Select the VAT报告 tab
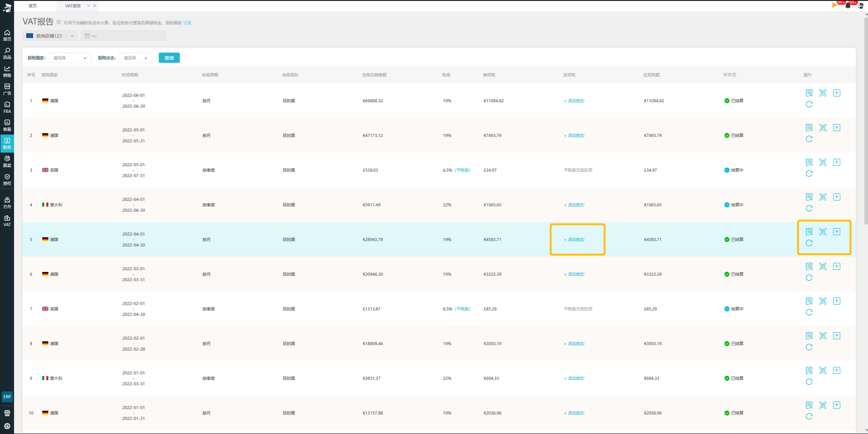Screen dimensions: 868x434 73,6
